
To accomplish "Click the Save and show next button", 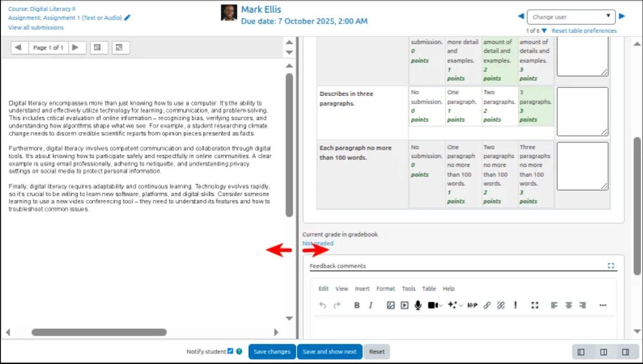I will 329,352.
